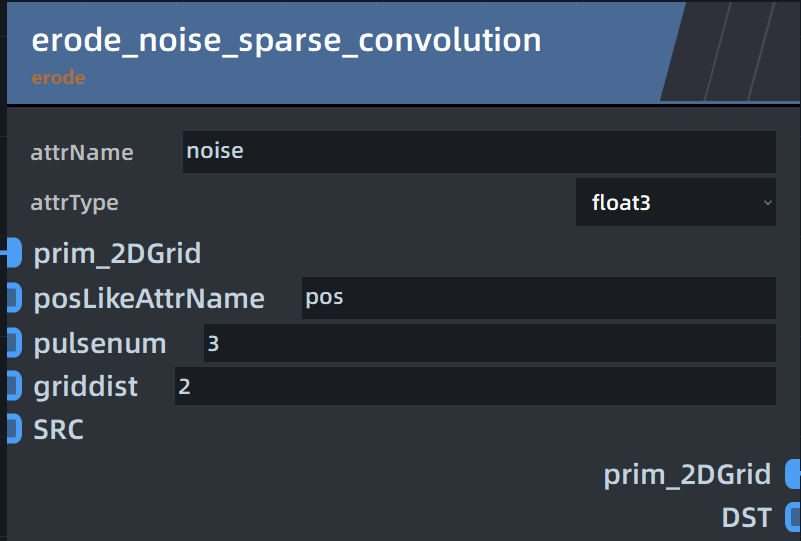
Task: Click the prim_2DGrid output socket
Action: (x=793, y=474)
